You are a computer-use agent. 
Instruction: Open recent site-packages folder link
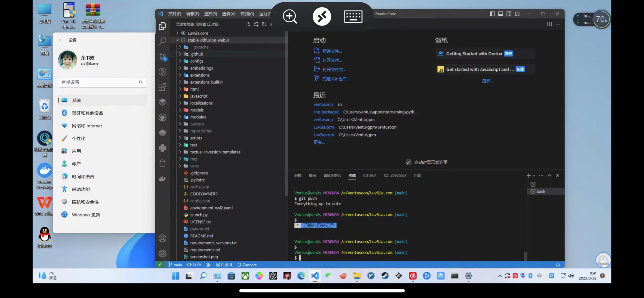(x=326, y=112)
